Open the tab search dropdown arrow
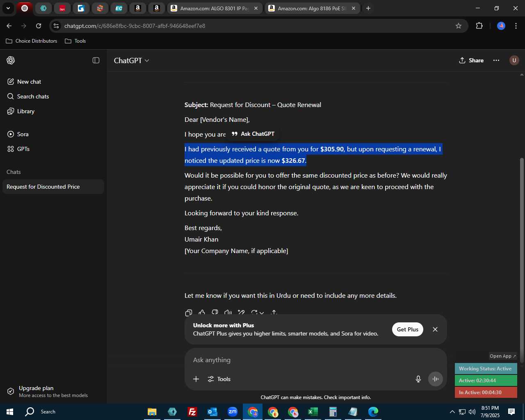 click(8, 8)
